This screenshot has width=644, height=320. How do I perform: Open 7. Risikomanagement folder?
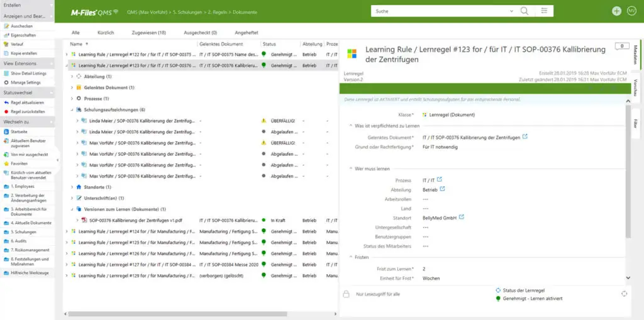(x=30, y=250)
